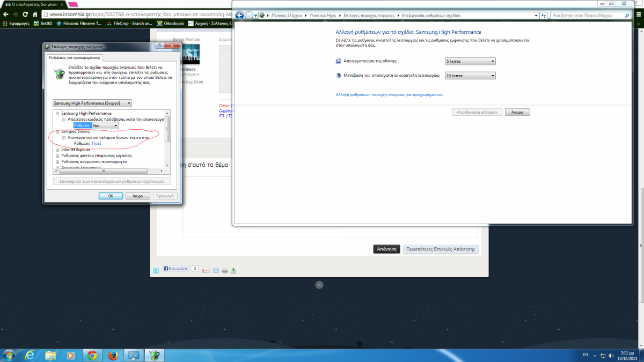Launch Firefox from taskbar

point(113,355)
